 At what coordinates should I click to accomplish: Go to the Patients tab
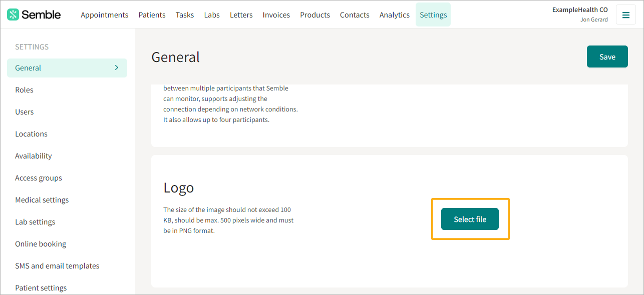[x=152, y=14]
